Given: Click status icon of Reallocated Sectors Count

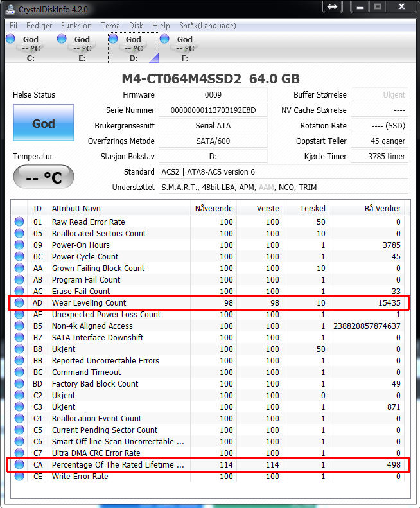Looking at the screenshot, I should 19,233.
